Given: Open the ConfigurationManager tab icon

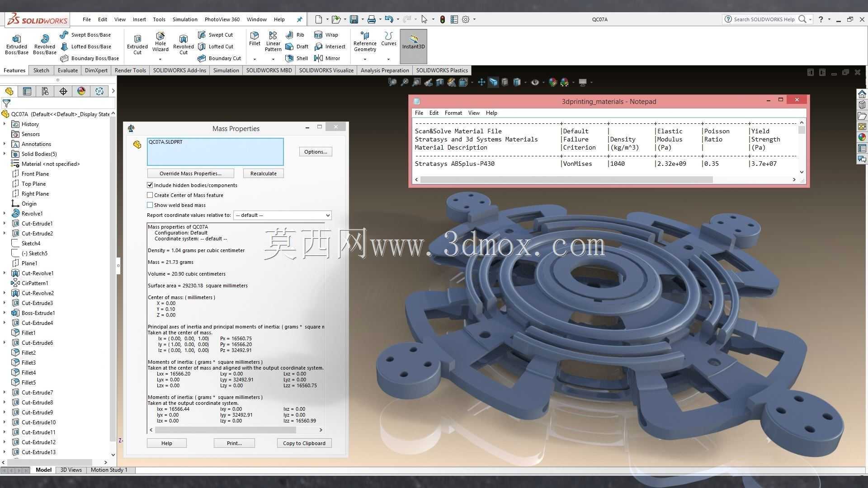Looking at the screenshot, I should [x=45, y=91].
